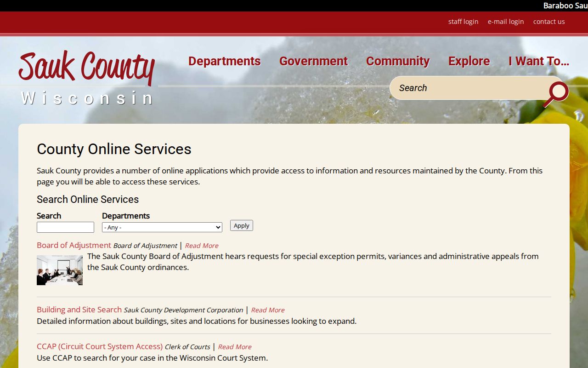Click the Baraboo ticker text at top

565,6
